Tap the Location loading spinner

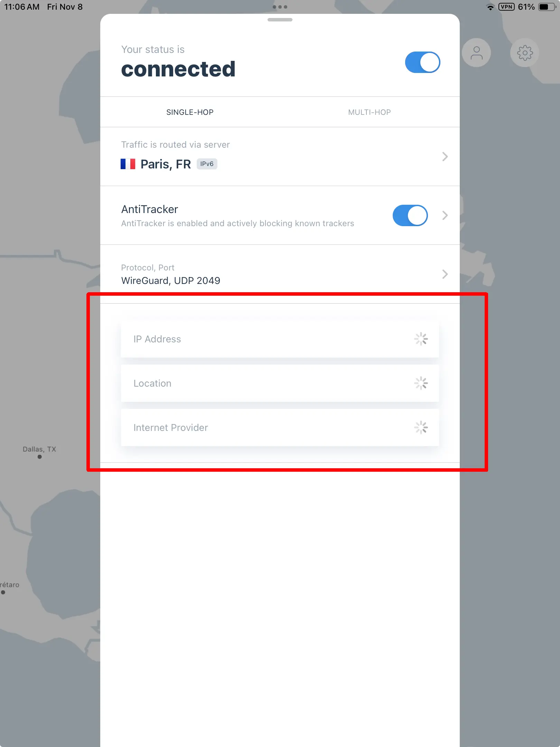[x=421, y=383]
